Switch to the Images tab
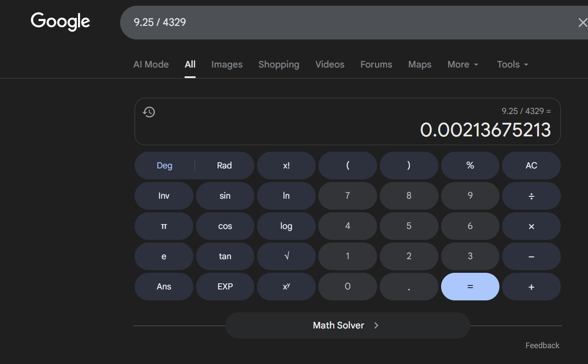 pyautogui.click(x=227, y=64)
